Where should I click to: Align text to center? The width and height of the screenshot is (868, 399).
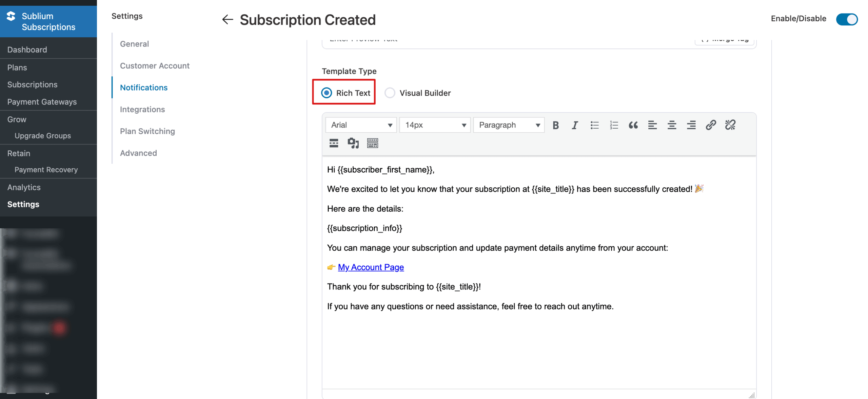click(x=672, y=125)
